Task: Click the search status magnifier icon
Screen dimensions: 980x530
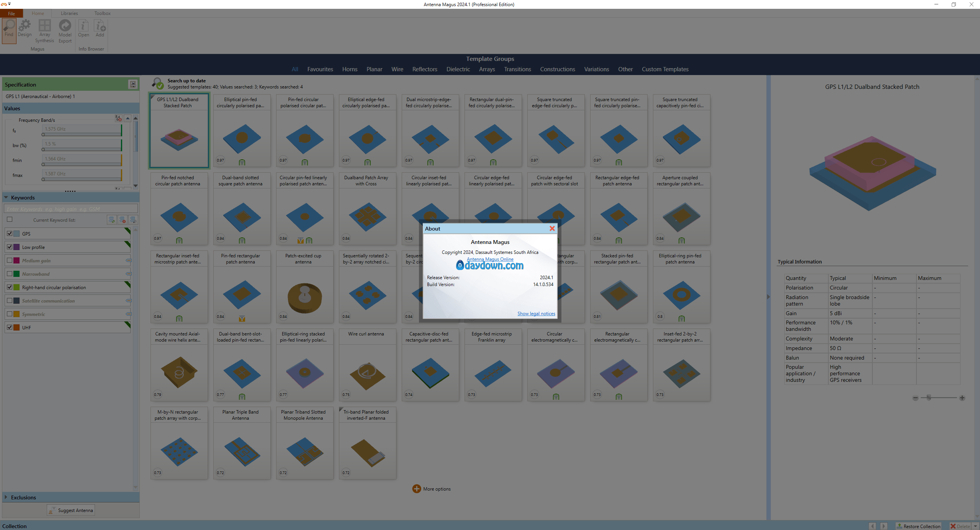Action: click(157, 83)
